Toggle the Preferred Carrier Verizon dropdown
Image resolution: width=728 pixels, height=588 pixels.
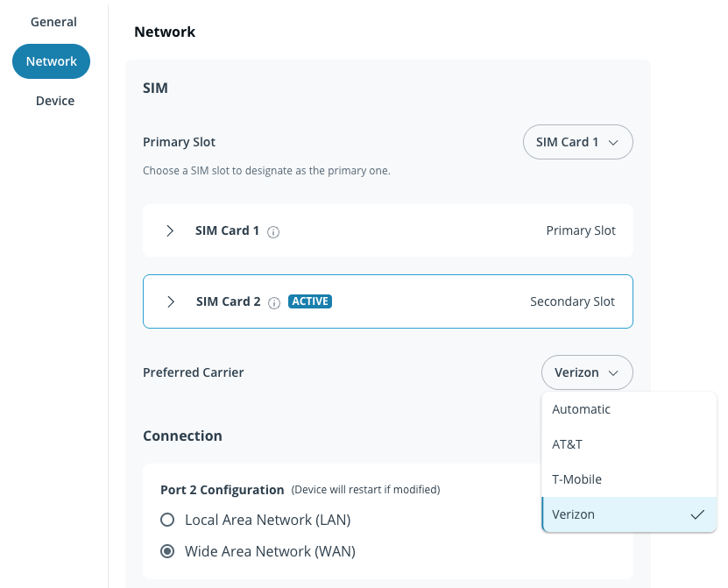(587, 372)
